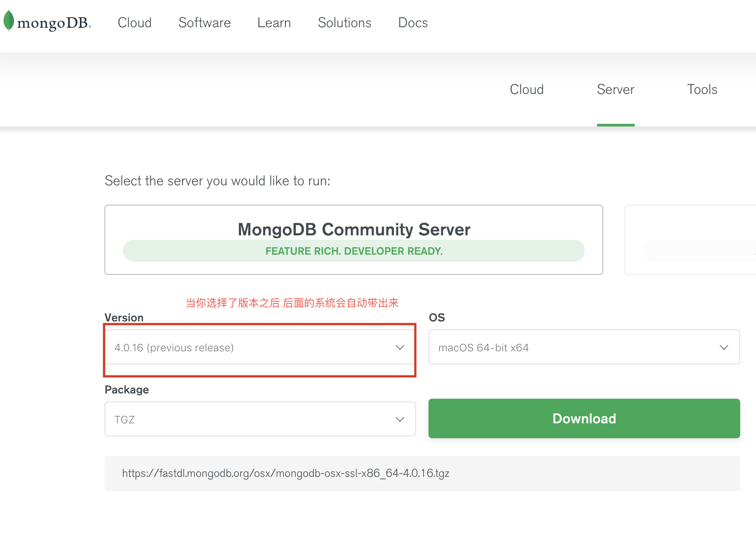Switch to the Tools download tab

pyautogui.click(x=702, y=90)
